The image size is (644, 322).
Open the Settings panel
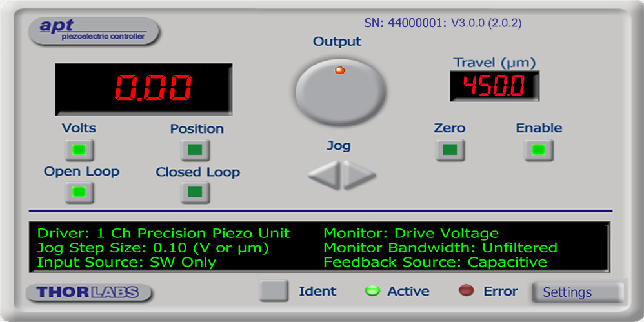coord(578,292)
